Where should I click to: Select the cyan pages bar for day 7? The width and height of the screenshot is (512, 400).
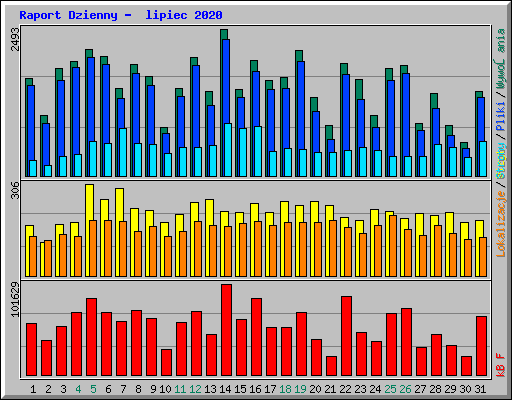coord(123,152)
